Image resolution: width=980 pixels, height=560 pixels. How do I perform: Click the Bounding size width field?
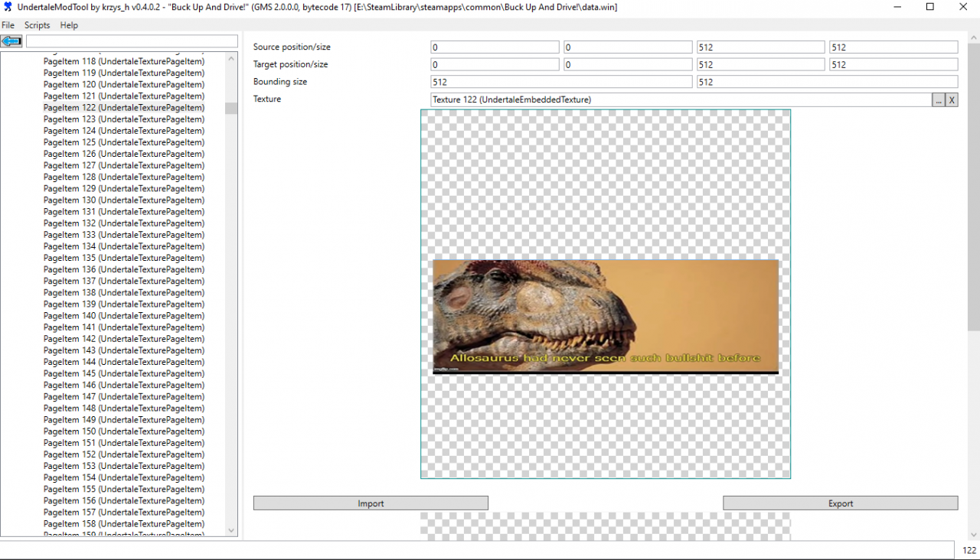point(560,82)
